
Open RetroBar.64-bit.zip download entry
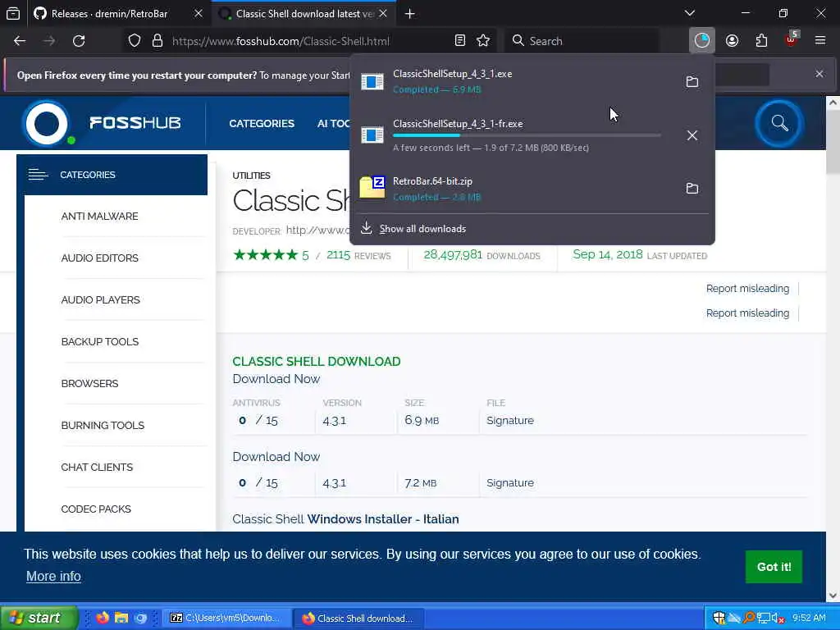point(514,189)
